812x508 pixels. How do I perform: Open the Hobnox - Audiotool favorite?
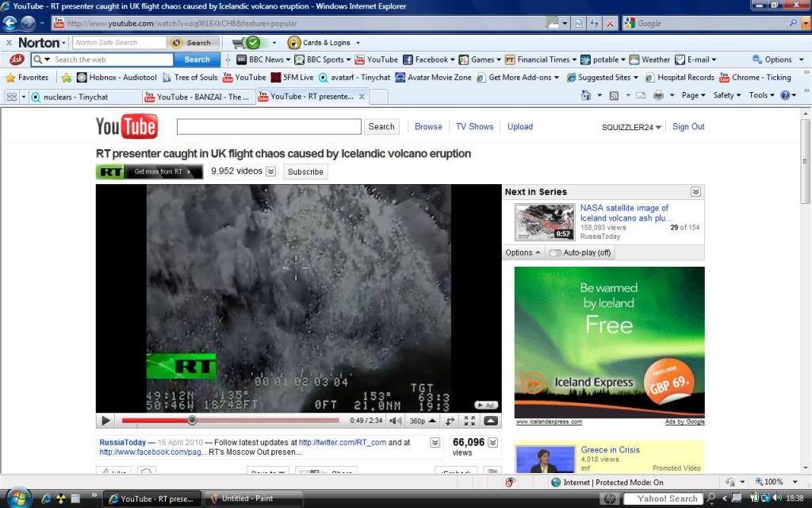[x=117, y=78]
